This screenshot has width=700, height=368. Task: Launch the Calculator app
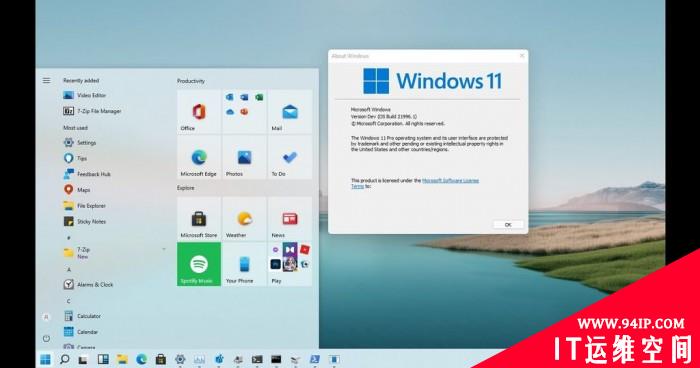pos(82,316)
